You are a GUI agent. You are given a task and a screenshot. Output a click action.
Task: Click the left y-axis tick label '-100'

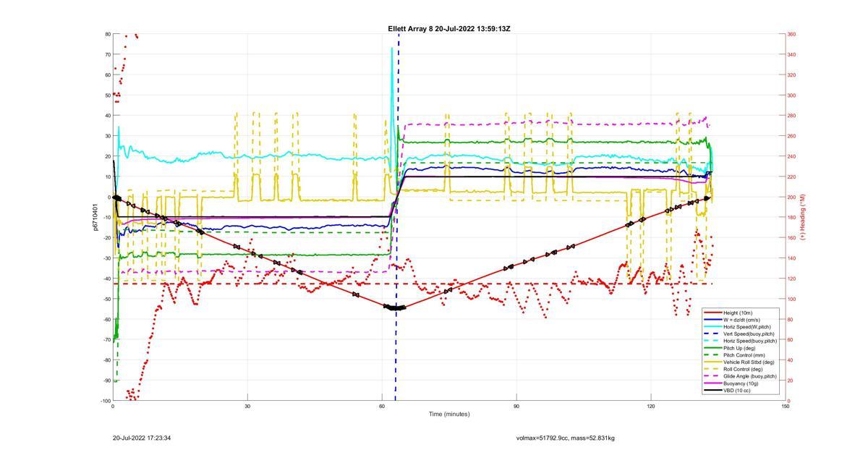(106, 401)
